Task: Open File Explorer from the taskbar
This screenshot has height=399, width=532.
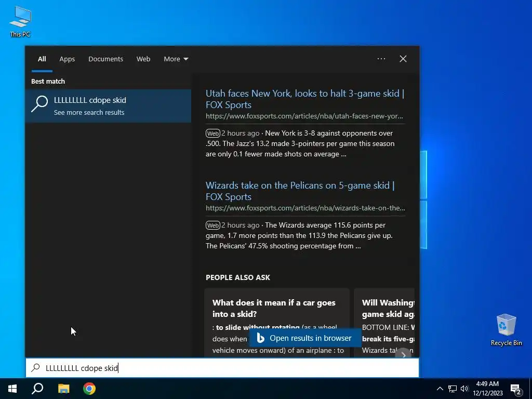Action: 64,389
